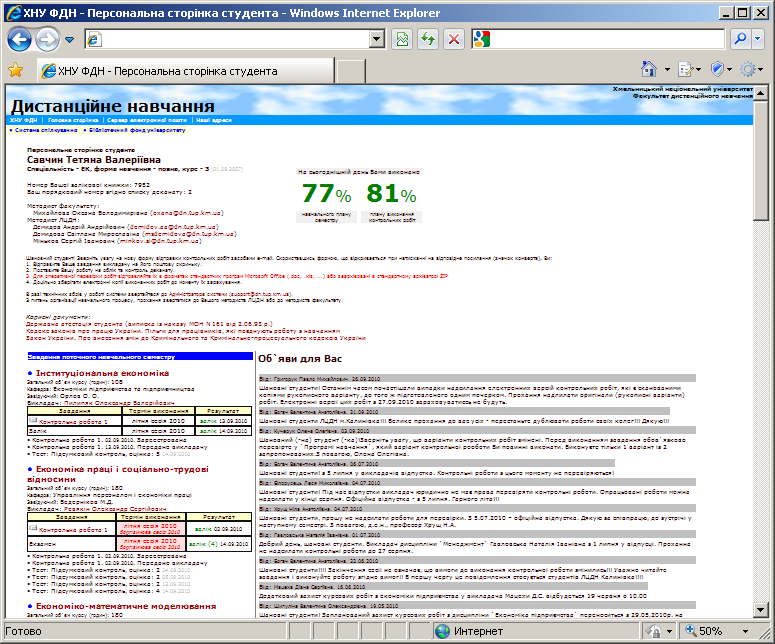Click the Protected Mode lock icon in status bar

coord(653,631)
